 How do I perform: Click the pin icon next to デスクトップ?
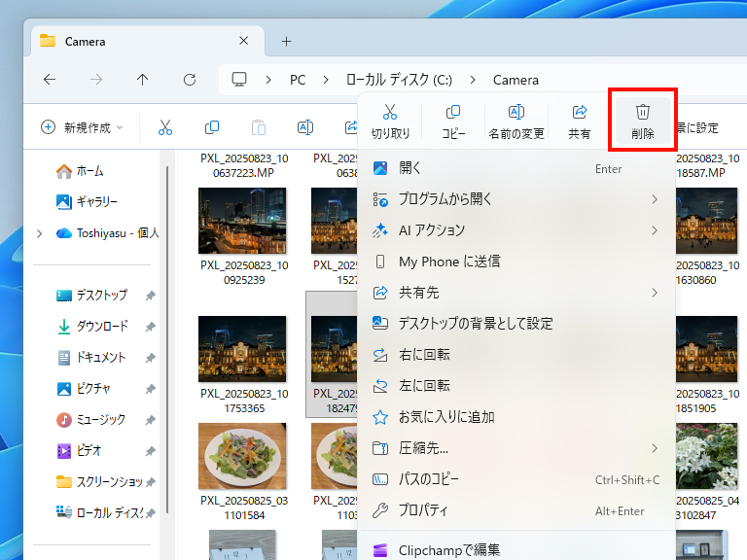coord(150,296)
